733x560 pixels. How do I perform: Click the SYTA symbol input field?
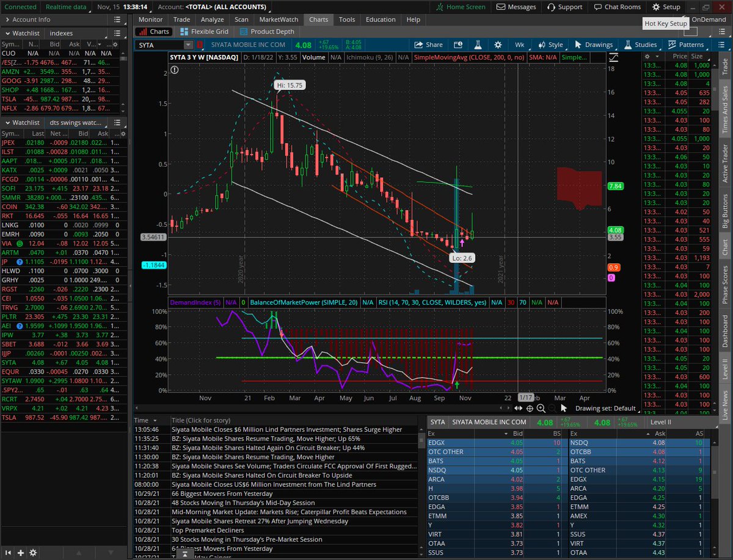point(160,45)
